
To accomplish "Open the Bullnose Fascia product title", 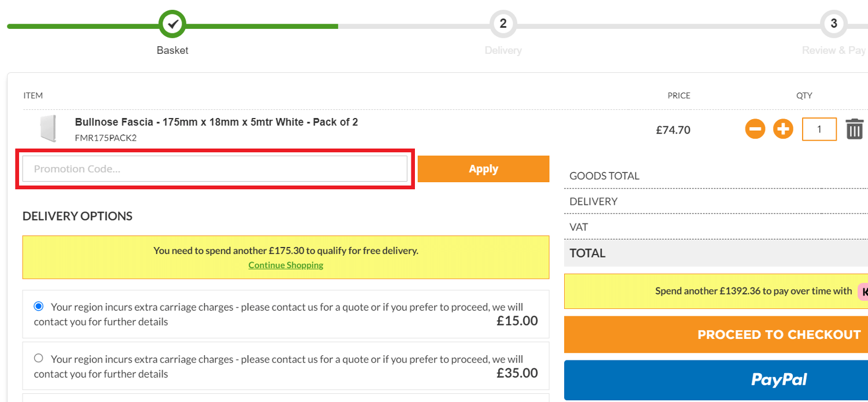I will coord(216,122).
